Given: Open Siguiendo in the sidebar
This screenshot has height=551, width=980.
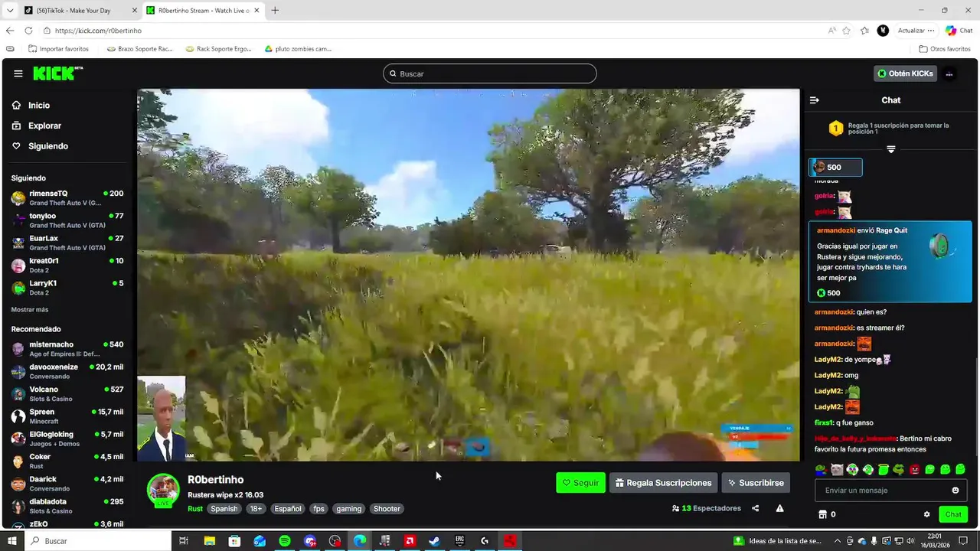Looking at the screenshot, I should (40, 146).
